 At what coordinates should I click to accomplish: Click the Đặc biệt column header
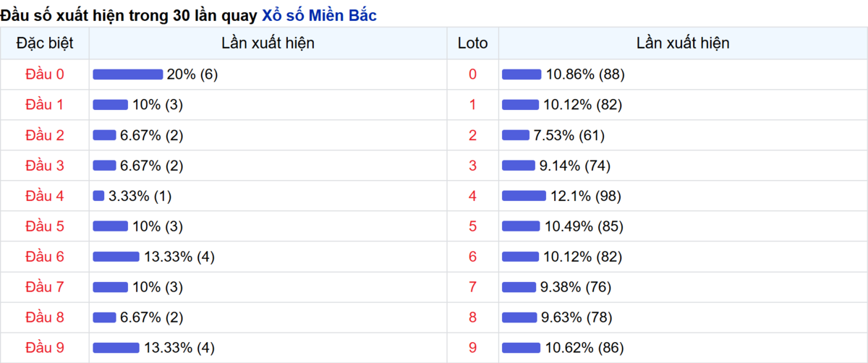click(45, 43)
